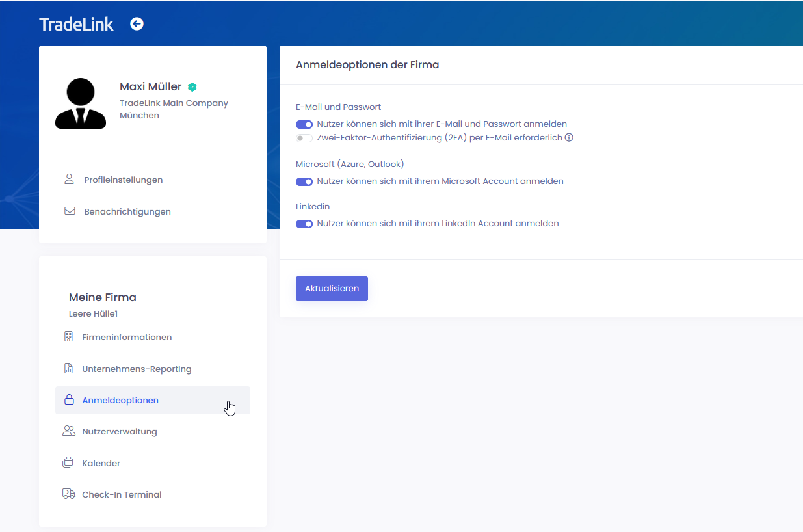Turn off Microsoft Account login toggle
The width and height of the screenshot is (803, 532).
304,181
